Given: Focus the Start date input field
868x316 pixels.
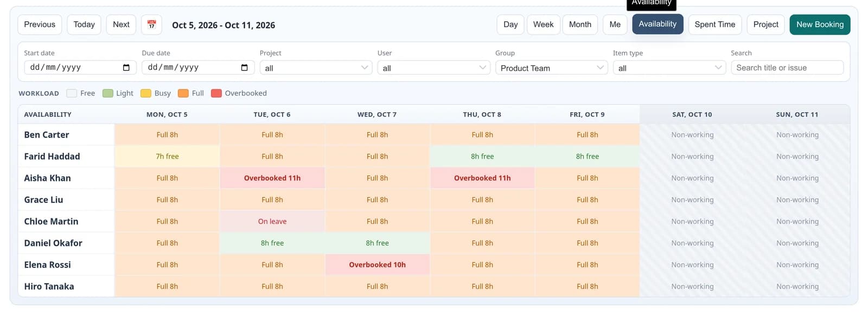Looking at the screenshot, I should click(80, 68).
